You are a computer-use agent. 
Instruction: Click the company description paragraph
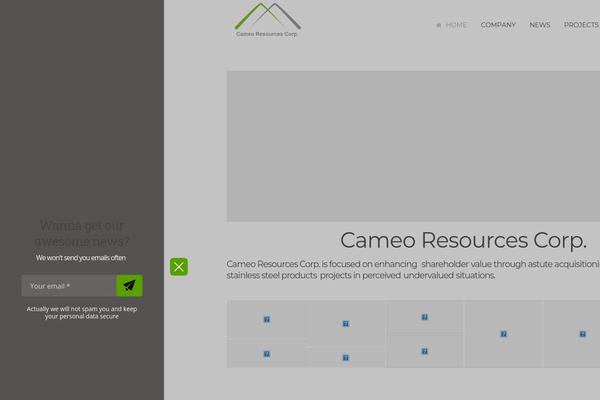click(413, 269)
